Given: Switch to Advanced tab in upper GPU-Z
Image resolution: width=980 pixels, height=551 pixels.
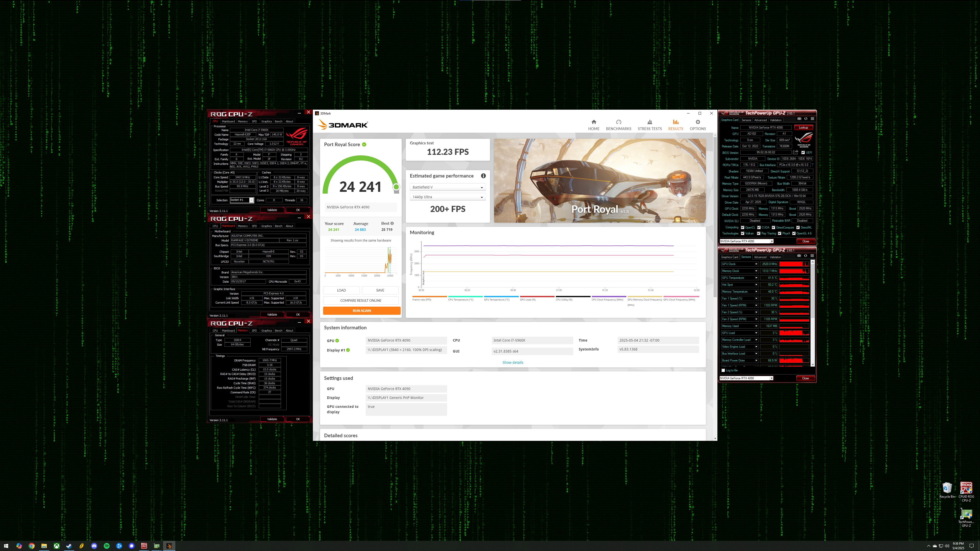Looking at the screenshot, I should (760, 120).
